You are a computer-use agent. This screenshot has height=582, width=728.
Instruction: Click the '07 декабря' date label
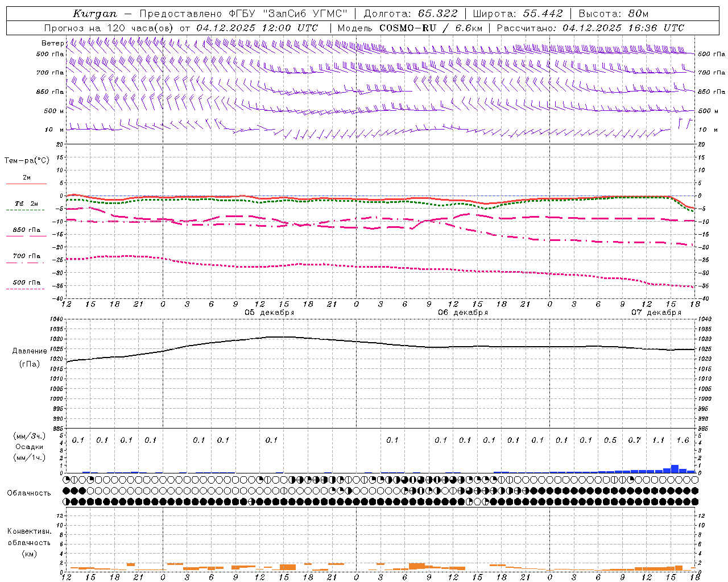[656, 313]
